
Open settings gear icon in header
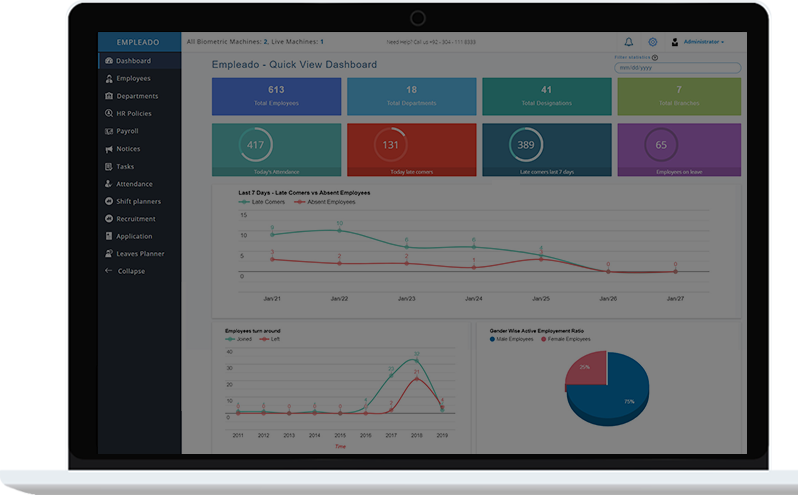[652, 42]
